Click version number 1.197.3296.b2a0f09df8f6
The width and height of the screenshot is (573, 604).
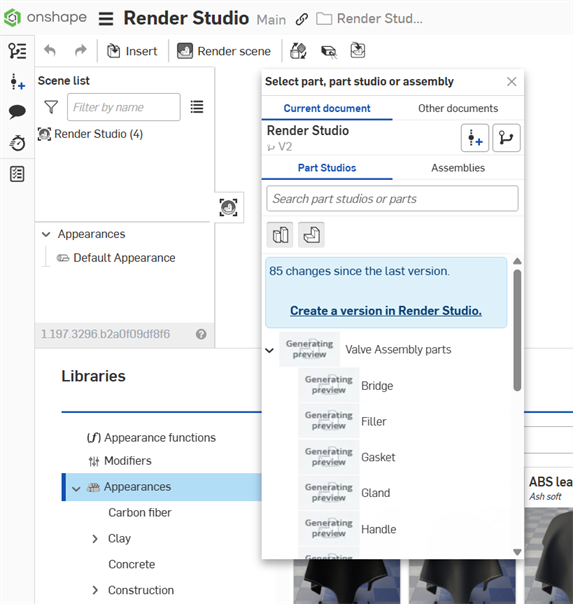point(105,334)
